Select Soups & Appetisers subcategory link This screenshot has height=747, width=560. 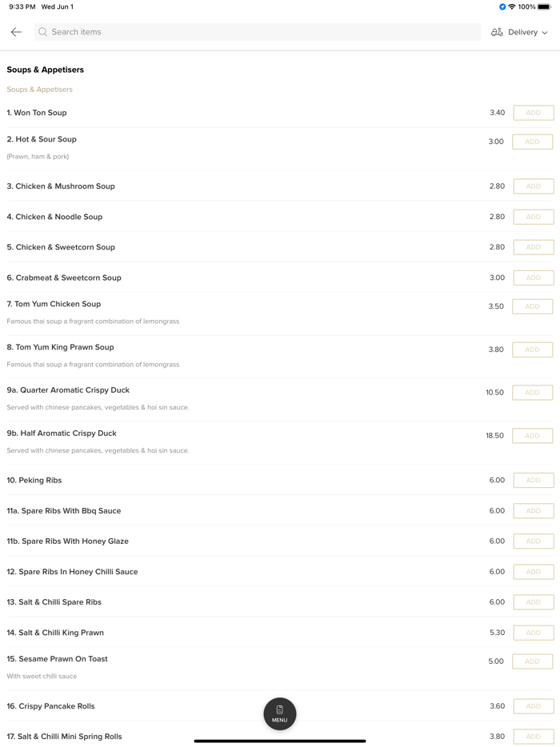[x=40, y=90]
